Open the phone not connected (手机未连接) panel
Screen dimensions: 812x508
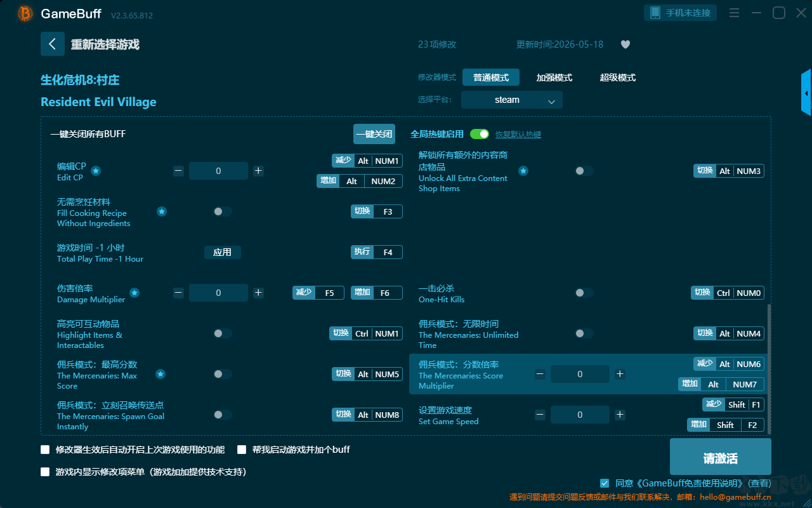[681, 13]
